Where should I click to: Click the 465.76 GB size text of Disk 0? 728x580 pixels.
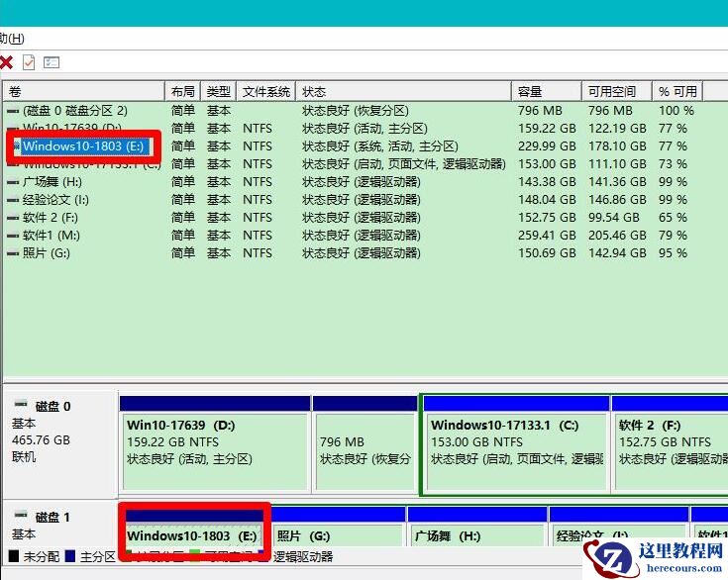[41, 439]
